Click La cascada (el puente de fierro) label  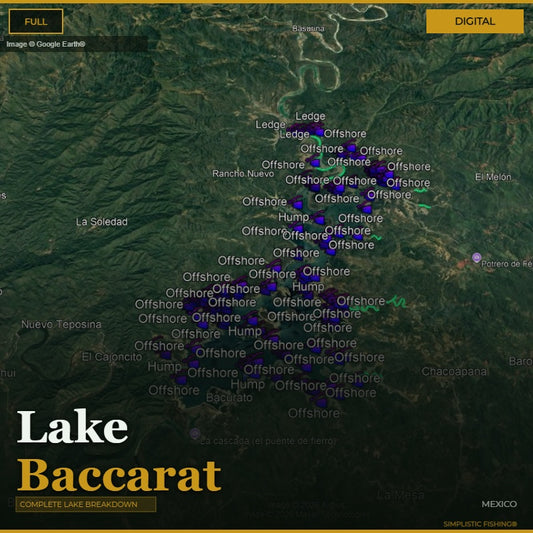268,441
